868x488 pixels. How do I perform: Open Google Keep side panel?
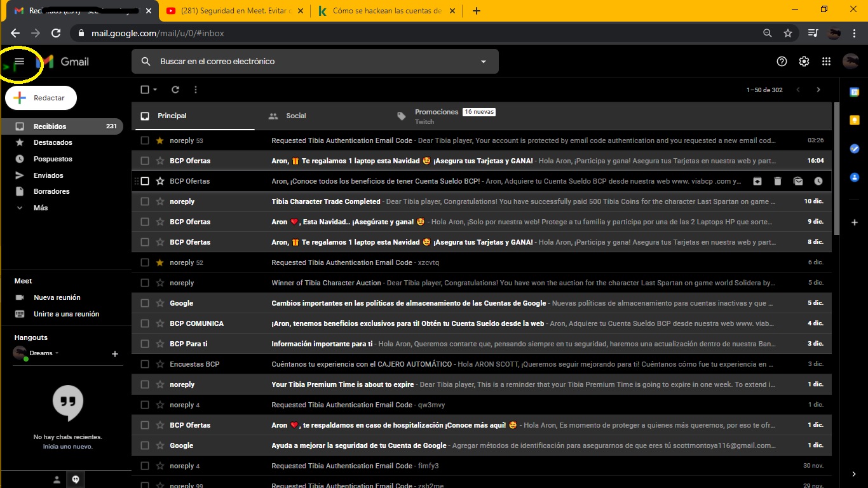(855, 120)
